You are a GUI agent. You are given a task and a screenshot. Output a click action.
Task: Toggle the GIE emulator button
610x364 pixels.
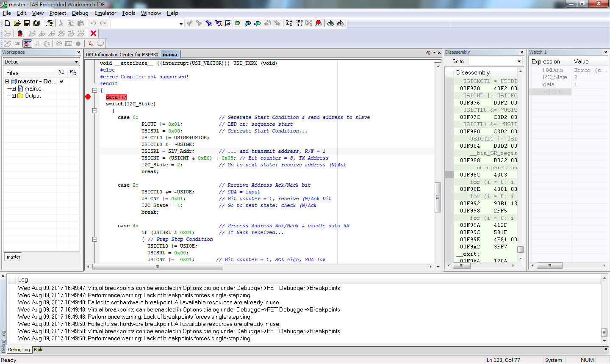click(17, 44)
